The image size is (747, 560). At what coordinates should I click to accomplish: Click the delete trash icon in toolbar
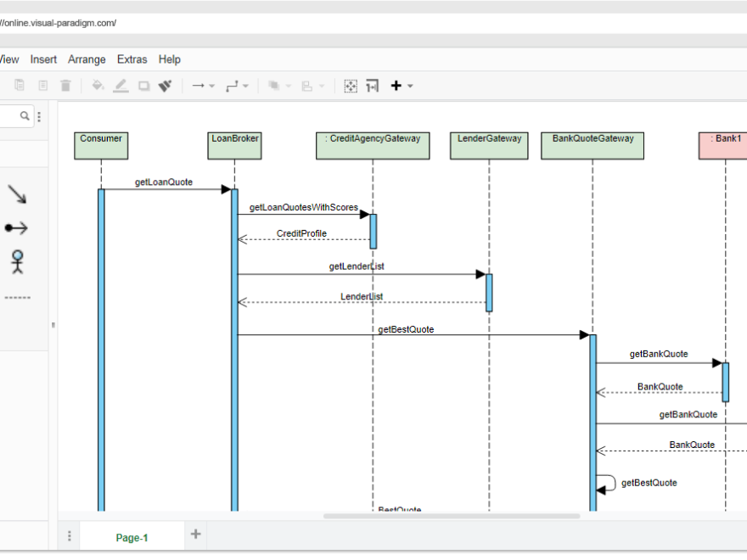point(65,86)
